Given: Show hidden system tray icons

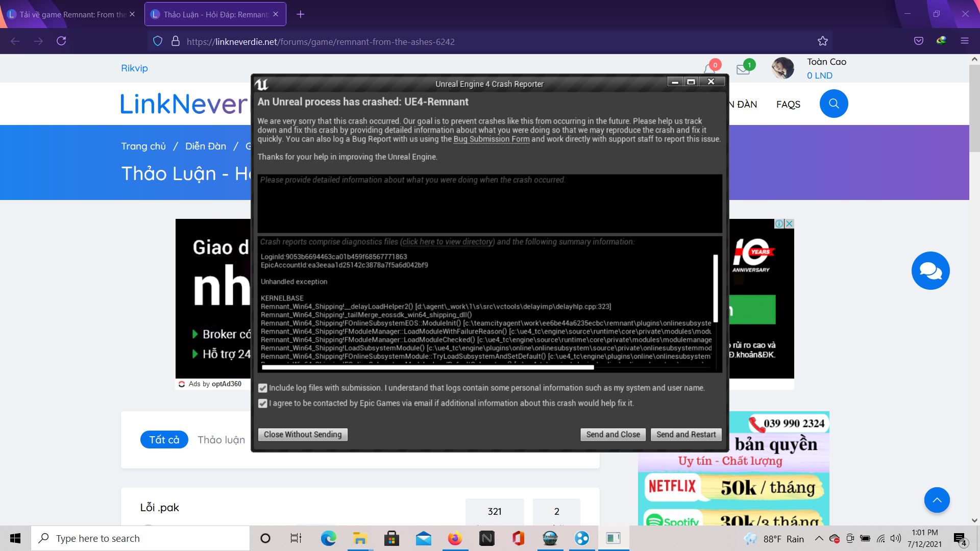Looking at the screenshot, I should pyautogui.click(x=819, y=539).
